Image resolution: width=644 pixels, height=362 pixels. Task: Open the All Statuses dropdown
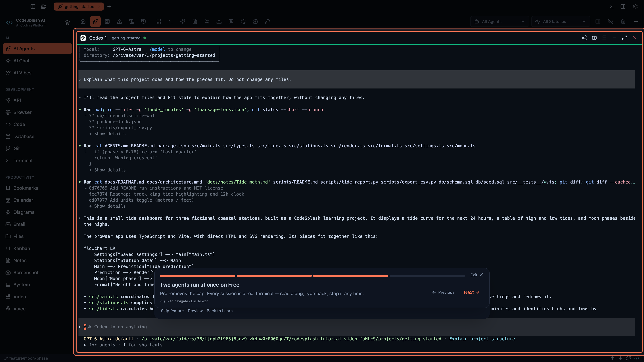pos(560,21)
